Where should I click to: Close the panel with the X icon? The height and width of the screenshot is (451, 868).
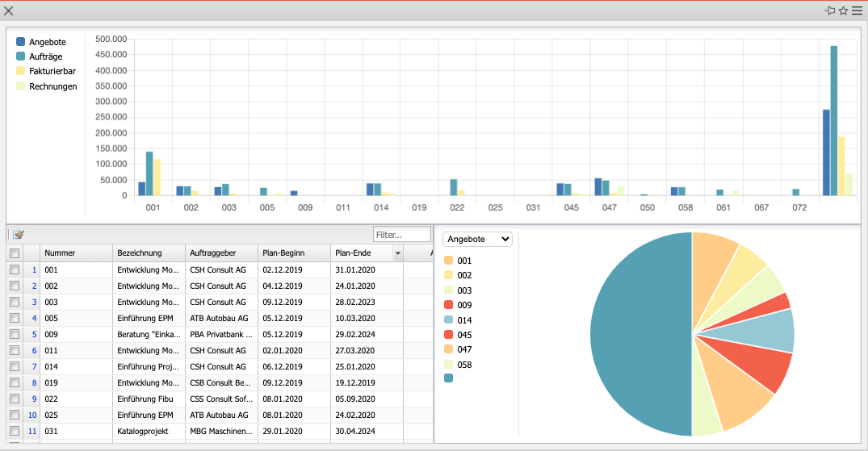click(x=9, y=10)
